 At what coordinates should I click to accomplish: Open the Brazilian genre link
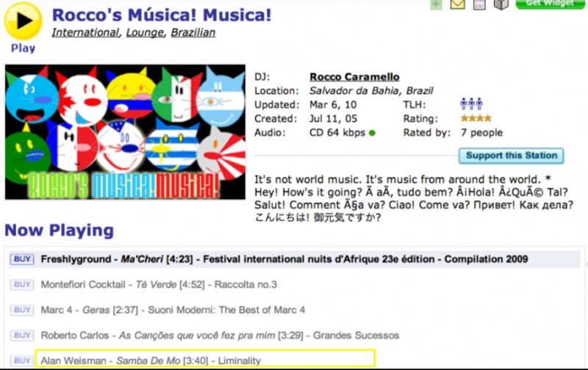click(193, 32)
